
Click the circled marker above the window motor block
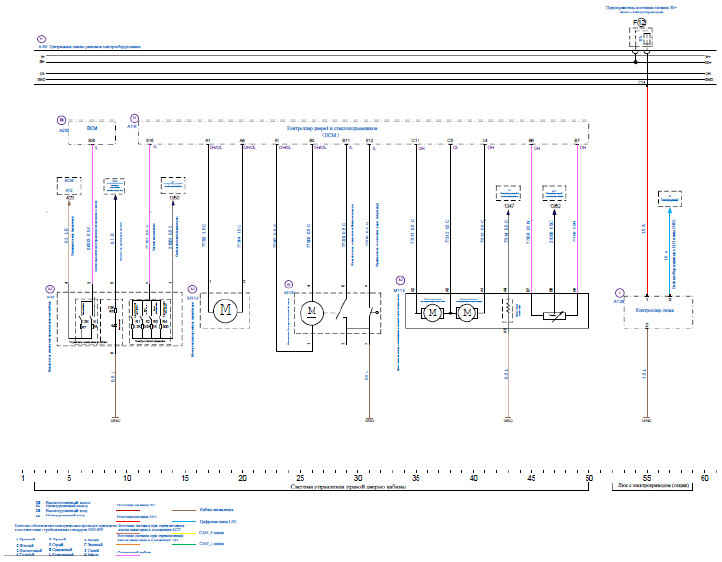click(193, 289)
